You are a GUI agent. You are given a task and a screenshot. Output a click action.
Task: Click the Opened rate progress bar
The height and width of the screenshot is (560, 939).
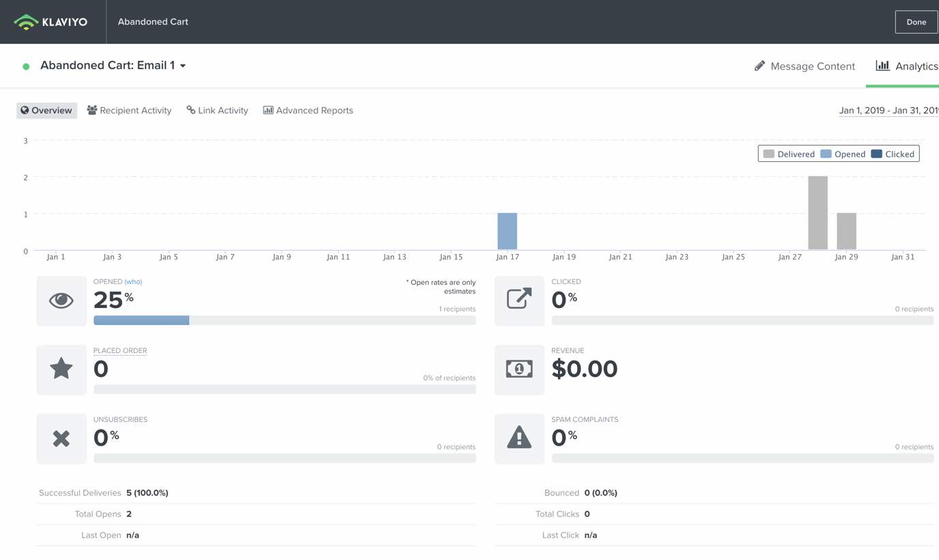284,320
